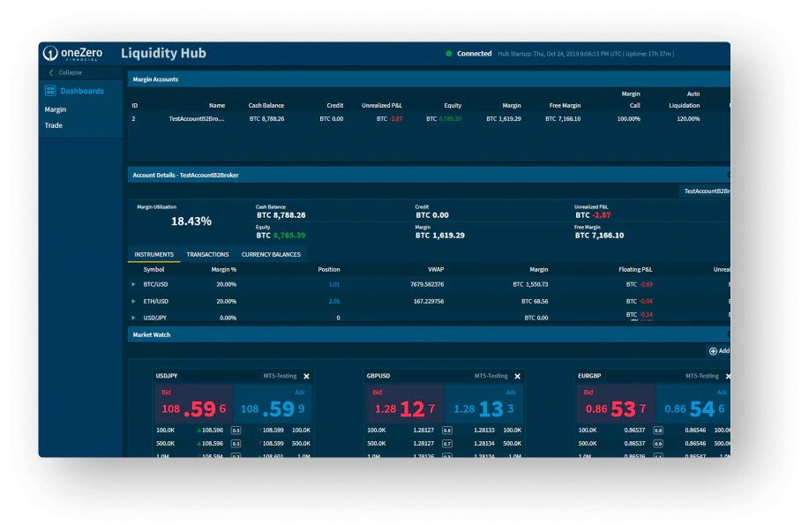
Task: Click the EURGBP Bid price tile
Action: click(x=616, y=405)
